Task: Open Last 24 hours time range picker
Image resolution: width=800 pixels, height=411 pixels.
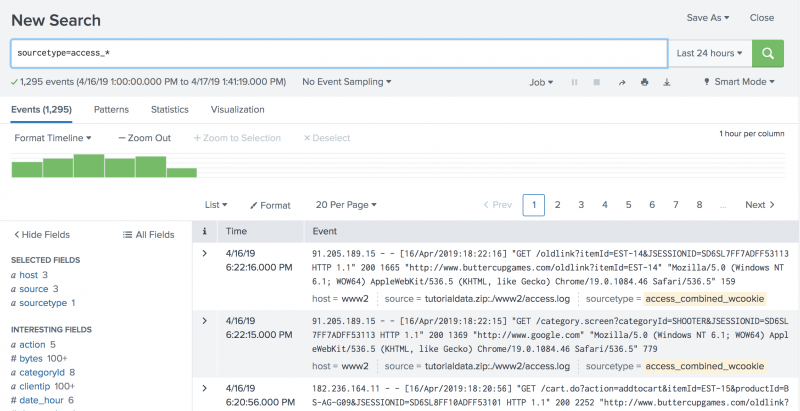Action: (710, 53)
